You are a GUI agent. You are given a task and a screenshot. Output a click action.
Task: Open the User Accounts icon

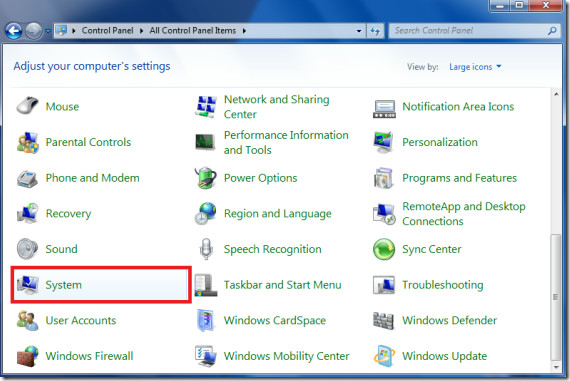pos(27,320)
